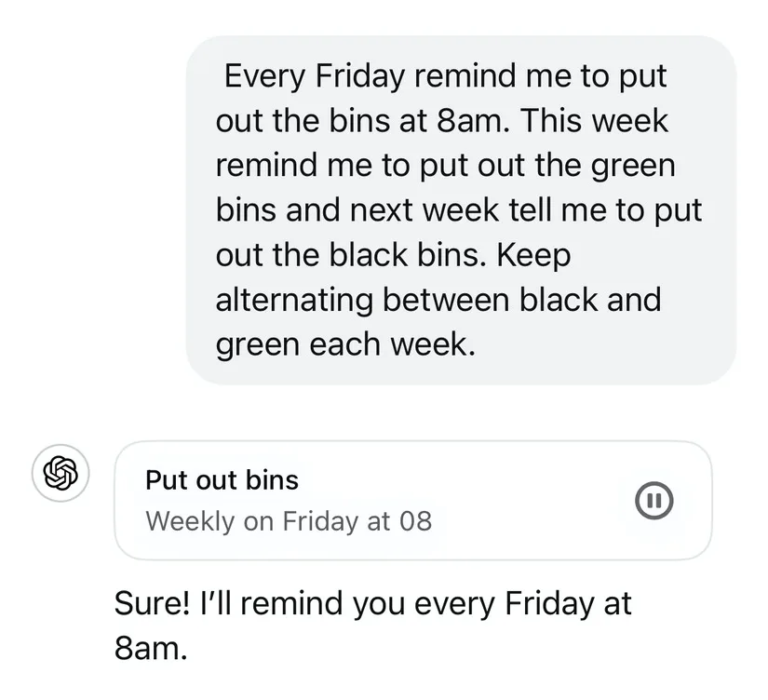Pause the Put out bins scheduled task
The width and height of the screenshot is (768, 700).
pyautogui.click(x=653, y=501)
